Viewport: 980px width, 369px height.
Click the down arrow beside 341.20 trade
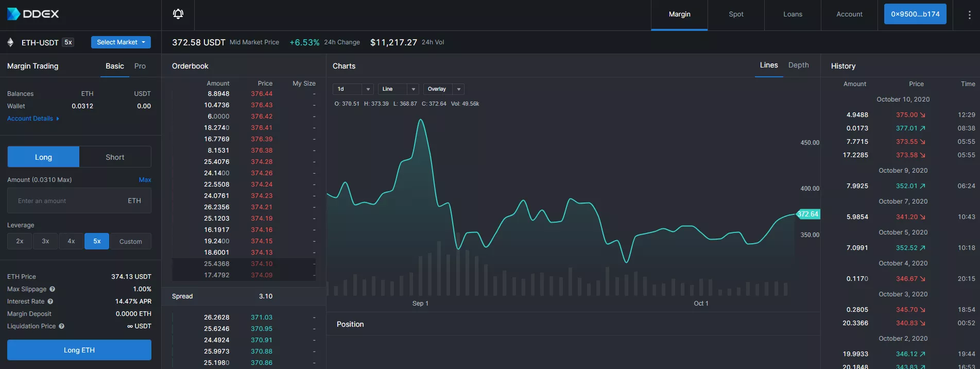coord(922,217)
